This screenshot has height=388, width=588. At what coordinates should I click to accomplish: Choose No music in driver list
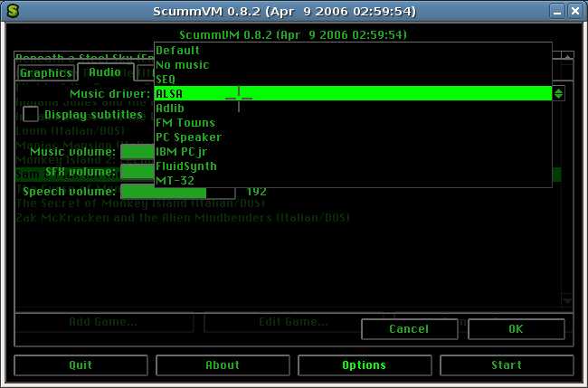point(182,65)
